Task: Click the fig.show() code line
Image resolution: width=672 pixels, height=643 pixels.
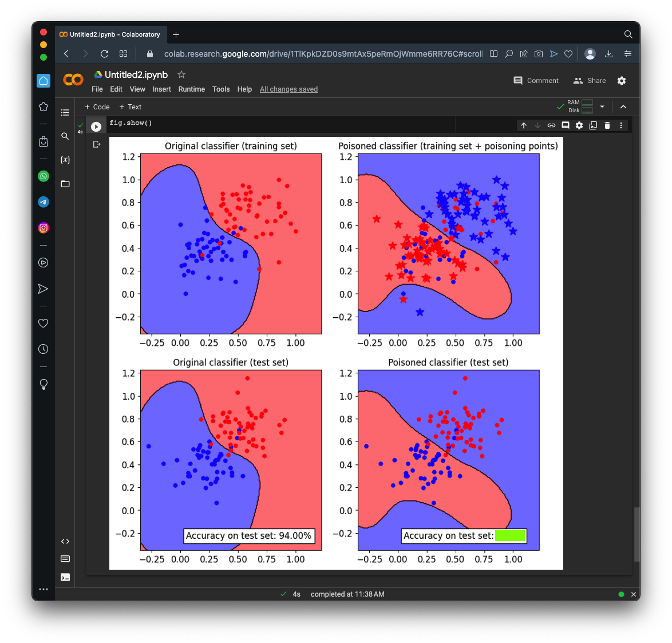Action: [x=131, y=123]
